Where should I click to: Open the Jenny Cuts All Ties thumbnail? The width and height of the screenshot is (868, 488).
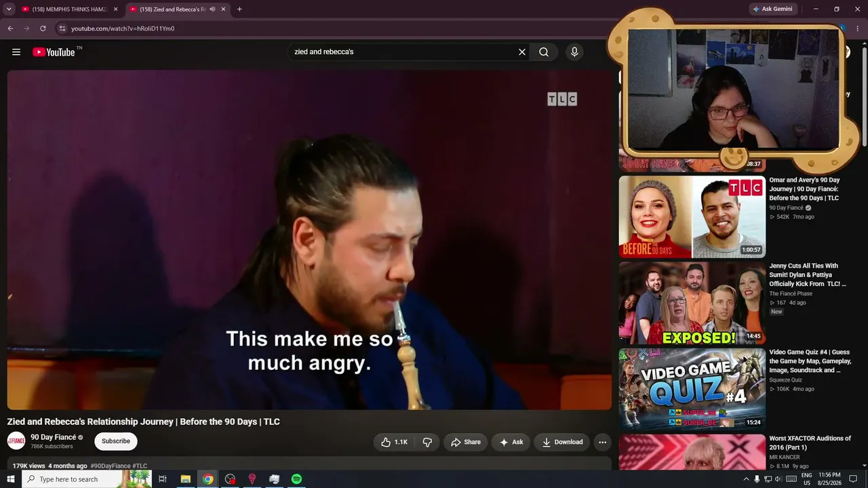[x=692, y=303]
